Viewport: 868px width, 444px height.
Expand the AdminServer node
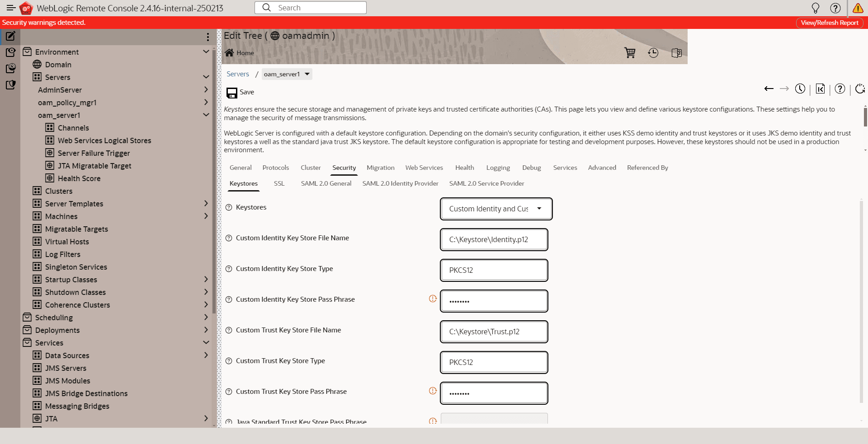206,89
